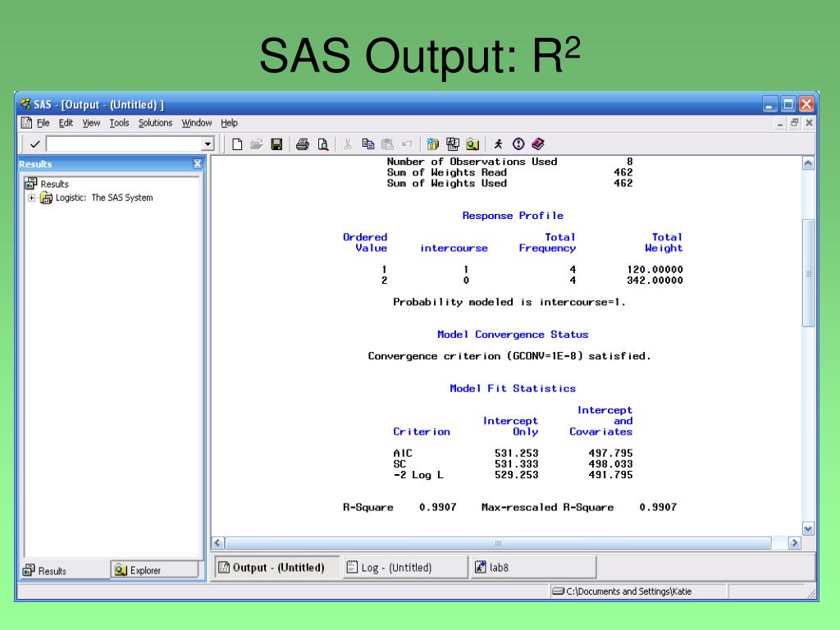Click the AIC value 497.795

(610, 453)
